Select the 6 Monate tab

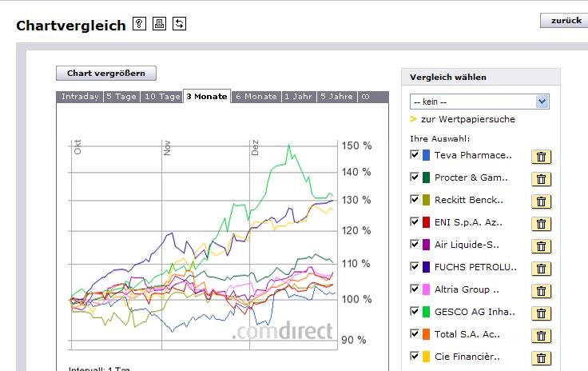click(x=256, y=97)
